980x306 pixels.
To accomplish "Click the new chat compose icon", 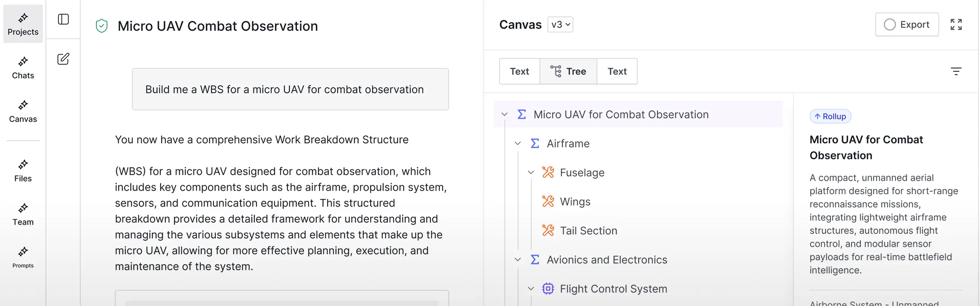I will 63,59.
